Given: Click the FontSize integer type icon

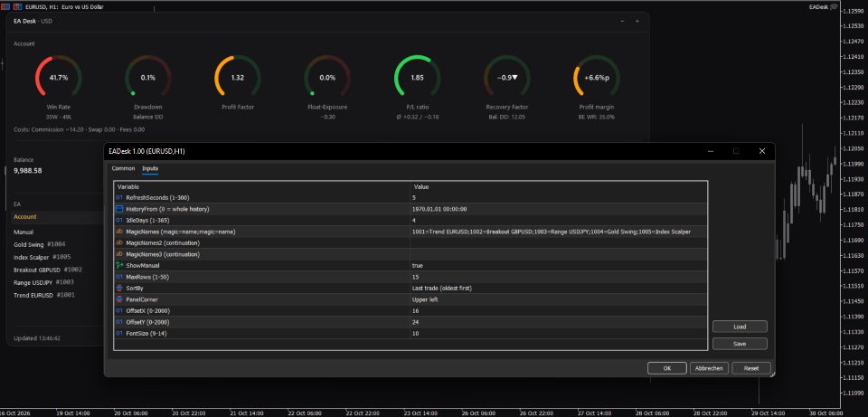Looking at the screenshot, I should [119, 334].
